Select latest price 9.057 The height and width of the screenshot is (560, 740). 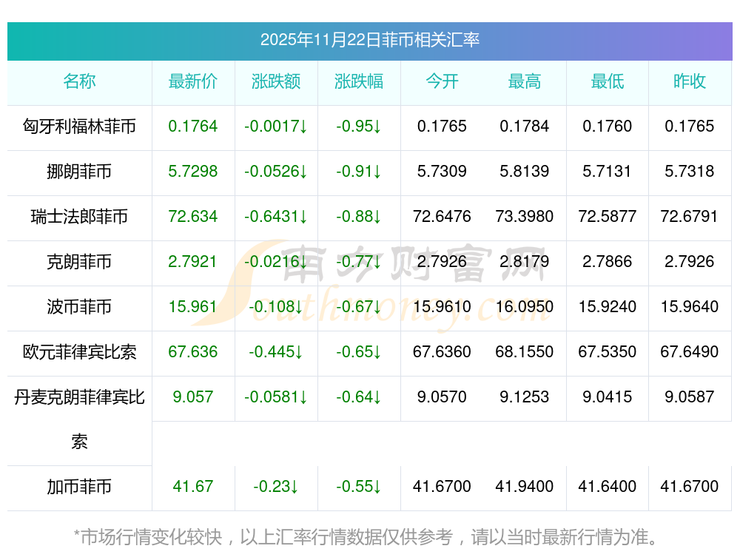193,397
